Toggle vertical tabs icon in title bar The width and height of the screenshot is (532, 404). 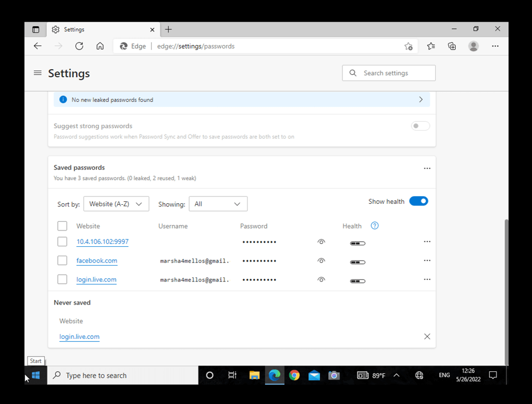[x=36, y=30]
